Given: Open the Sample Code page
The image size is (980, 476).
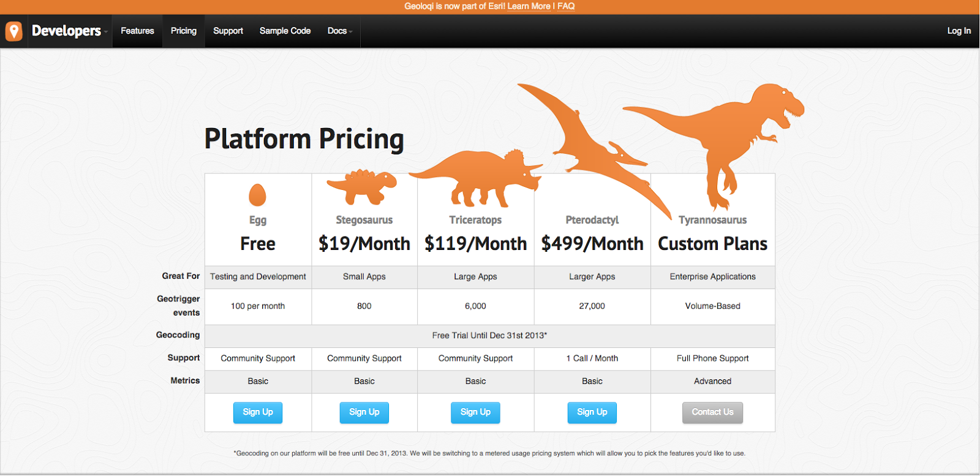Looking at the screenshot, I should click(x=285, y=31).
